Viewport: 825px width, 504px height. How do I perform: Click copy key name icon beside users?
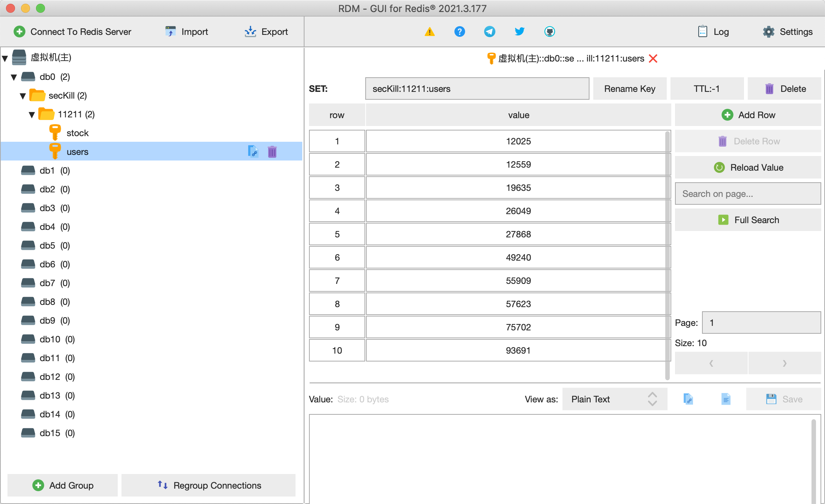(253, 151)
